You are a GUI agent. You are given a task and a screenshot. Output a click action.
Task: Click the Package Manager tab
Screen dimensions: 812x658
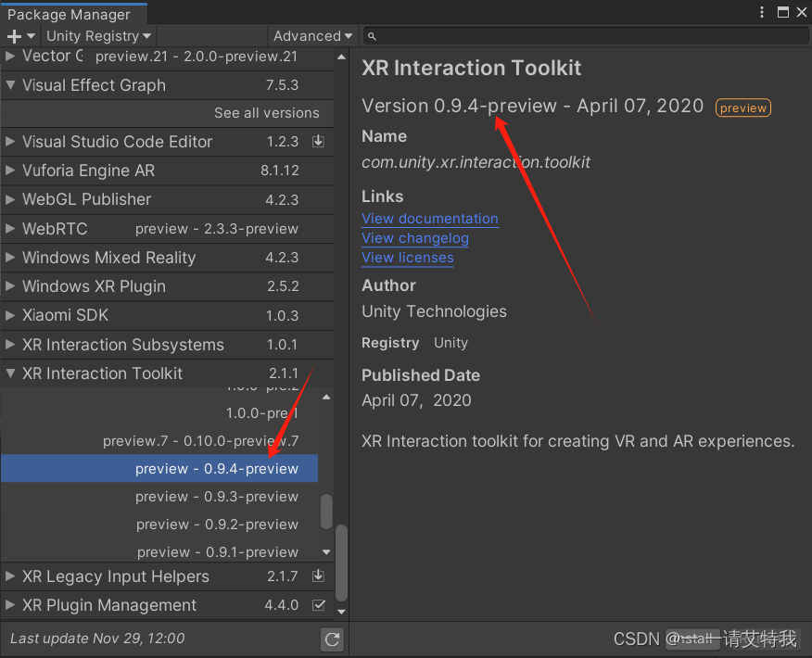(70, 14)
